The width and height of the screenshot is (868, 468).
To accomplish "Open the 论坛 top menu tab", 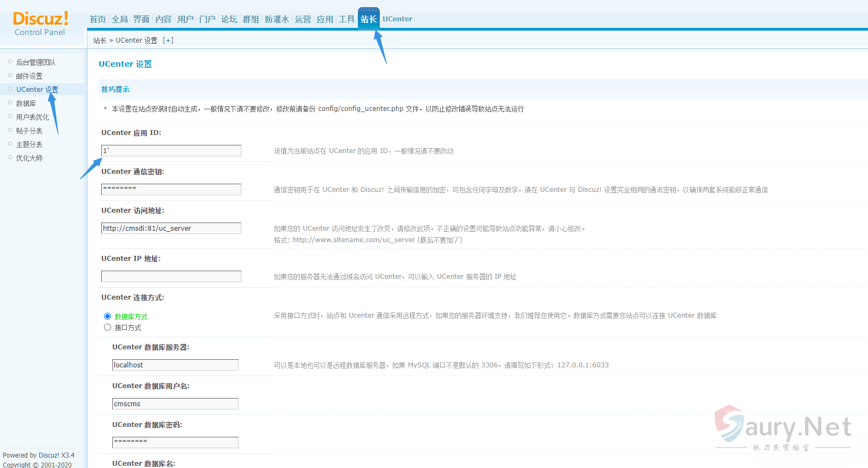I will click(x=229, y=19).
